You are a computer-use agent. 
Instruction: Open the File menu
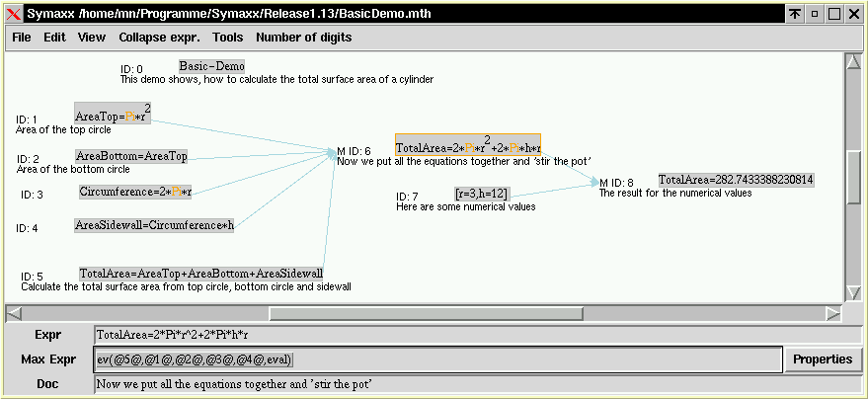[x=22, y=38]
